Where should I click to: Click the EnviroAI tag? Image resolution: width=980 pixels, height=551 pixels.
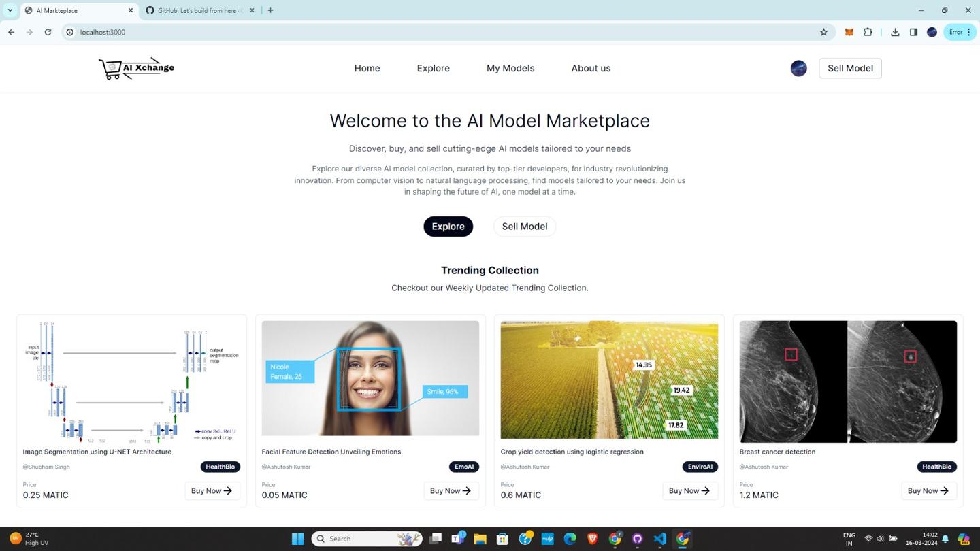pos(700,467)
